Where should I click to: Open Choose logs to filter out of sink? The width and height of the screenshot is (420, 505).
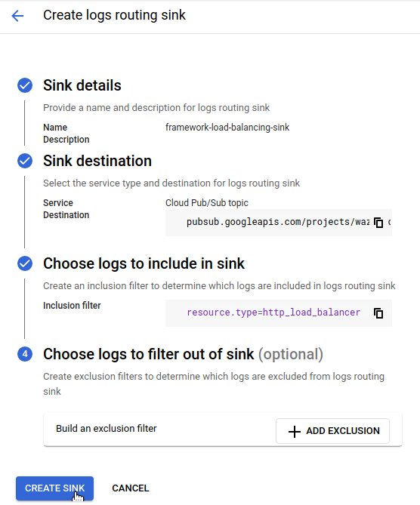(x=183, y=354)
